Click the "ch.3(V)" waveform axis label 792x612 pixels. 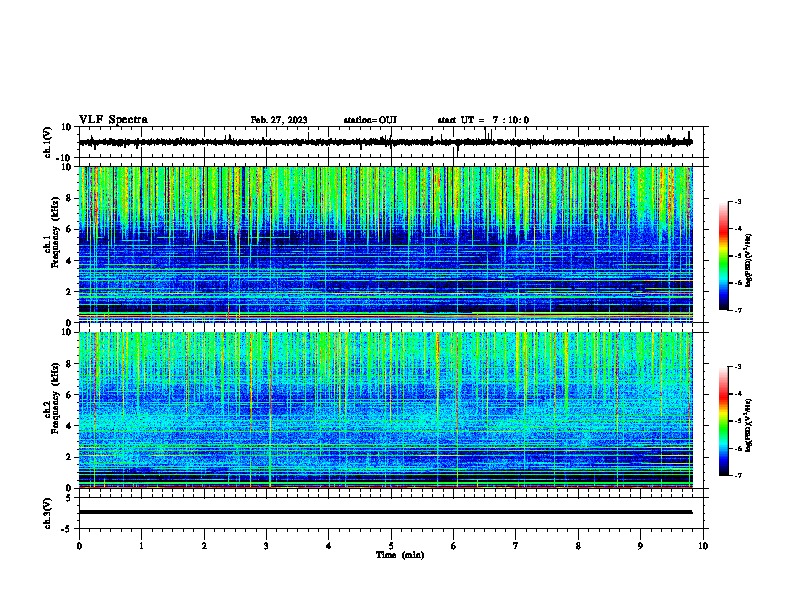47,513
